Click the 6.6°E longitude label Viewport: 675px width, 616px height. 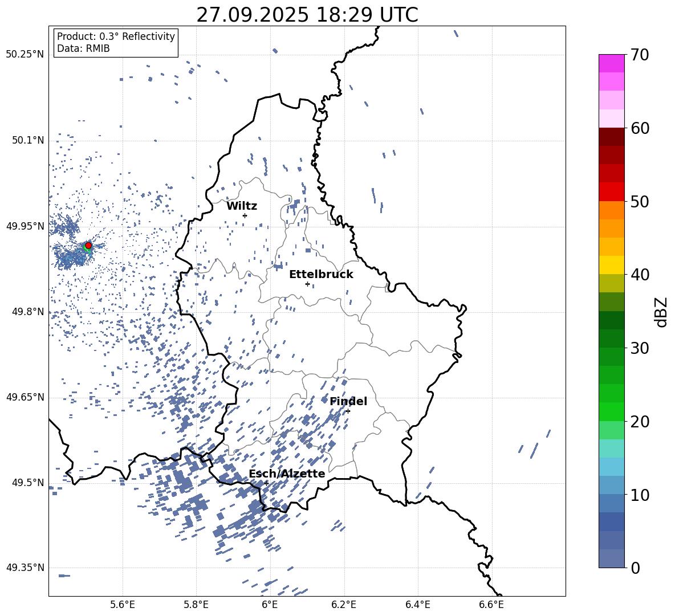coord(491,605)
